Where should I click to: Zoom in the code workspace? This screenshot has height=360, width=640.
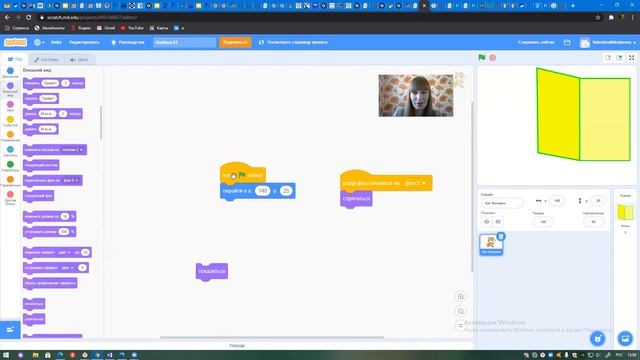click(460, 296)
